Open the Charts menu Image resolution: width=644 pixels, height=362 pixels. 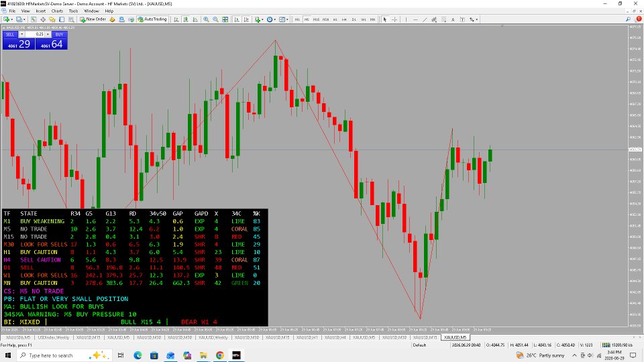pyautogui.click(x=57, y=11)
